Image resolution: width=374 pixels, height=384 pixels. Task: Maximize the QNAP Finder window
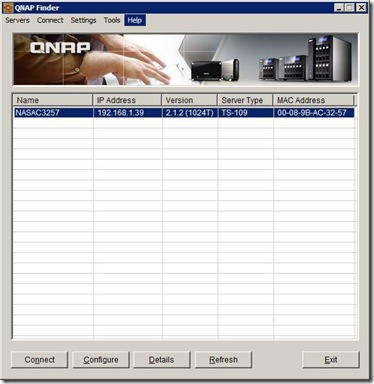coord(349,8)
